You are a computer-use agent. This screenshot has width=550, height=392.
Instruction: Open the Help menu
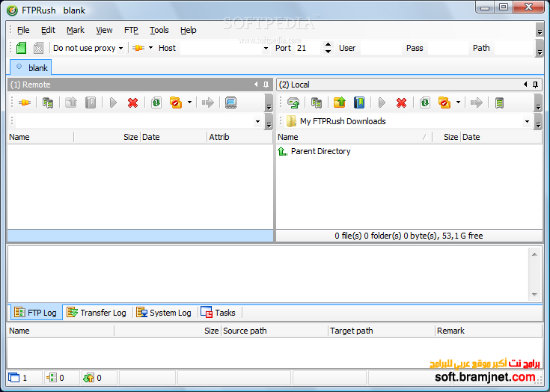189,30
